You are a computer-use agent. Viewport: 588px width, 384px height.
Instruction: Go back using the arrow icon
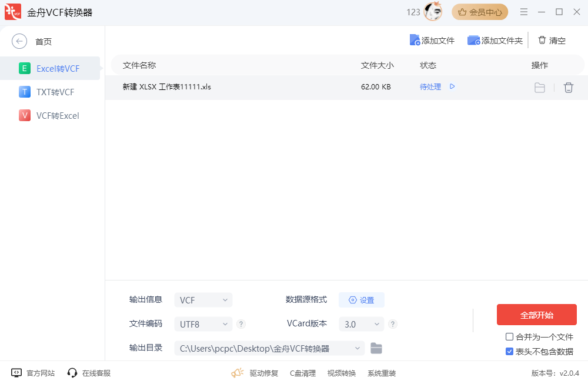(x=19, y=41)
